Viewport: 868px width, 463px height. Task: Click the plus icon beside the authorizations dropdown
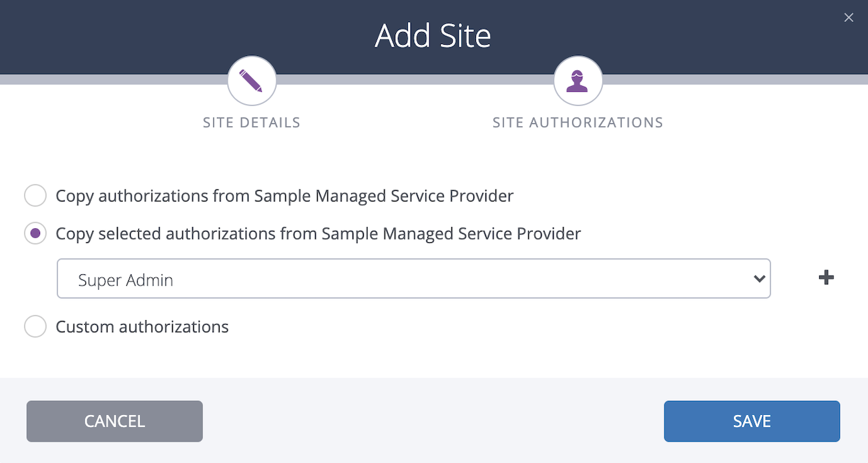tap(826, 278)
